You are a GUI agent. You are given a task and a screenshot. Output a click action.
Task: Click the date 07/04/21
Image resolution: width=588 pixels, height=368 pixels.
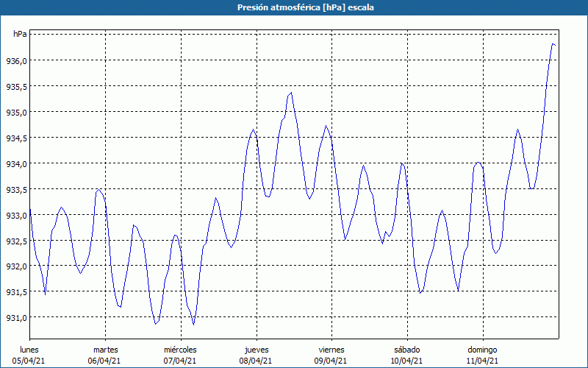coord(180,361)
